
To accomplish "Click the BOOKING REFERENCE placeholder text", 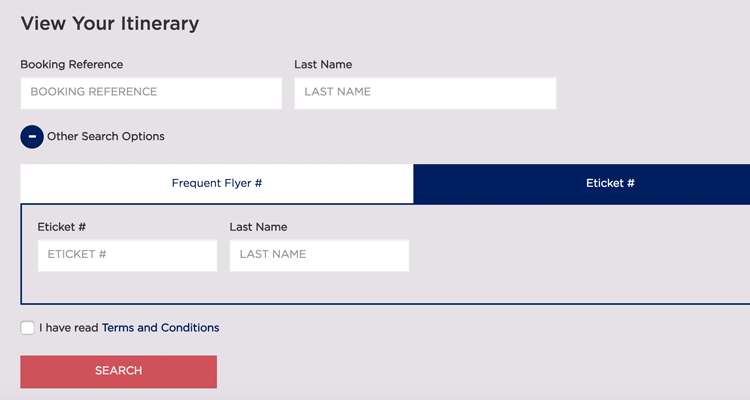I will (x=94, y=92).
